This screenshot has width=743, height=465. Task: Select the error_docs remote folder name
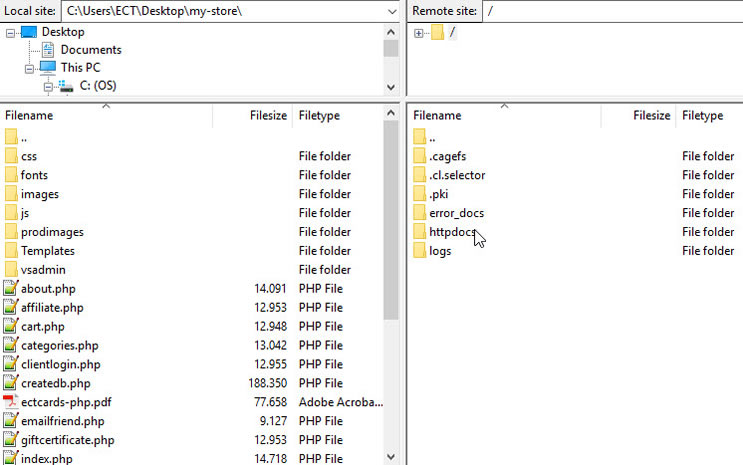click(457, 213)
